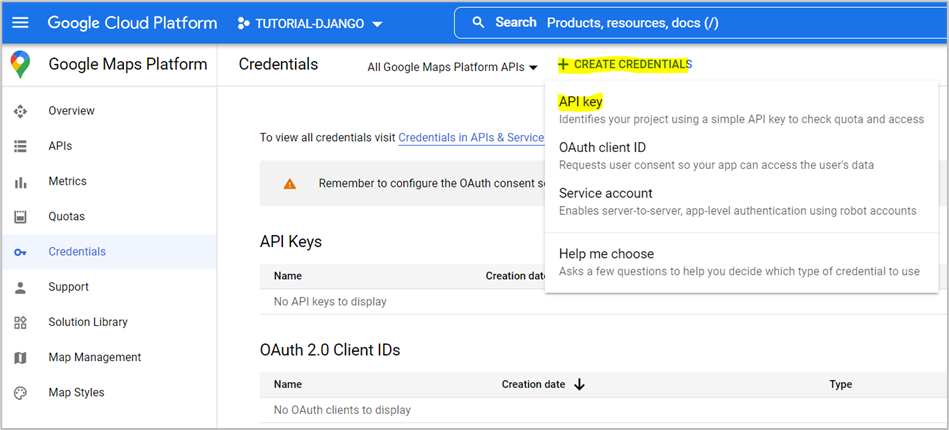Click the Solution Library icon
The height and width of the screenshot is (430, 949).
pos(21,322)
